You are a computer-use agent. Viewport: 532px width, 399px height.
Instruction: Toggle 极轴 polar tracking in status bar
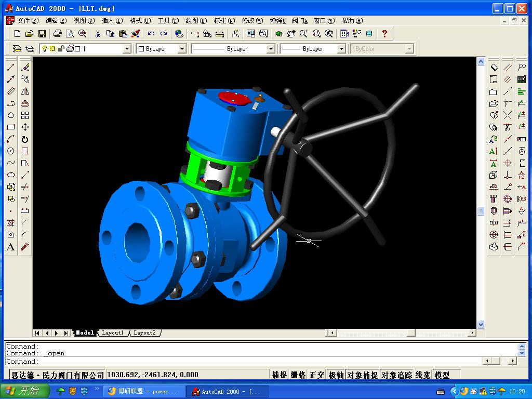click(x=336, y=375)
